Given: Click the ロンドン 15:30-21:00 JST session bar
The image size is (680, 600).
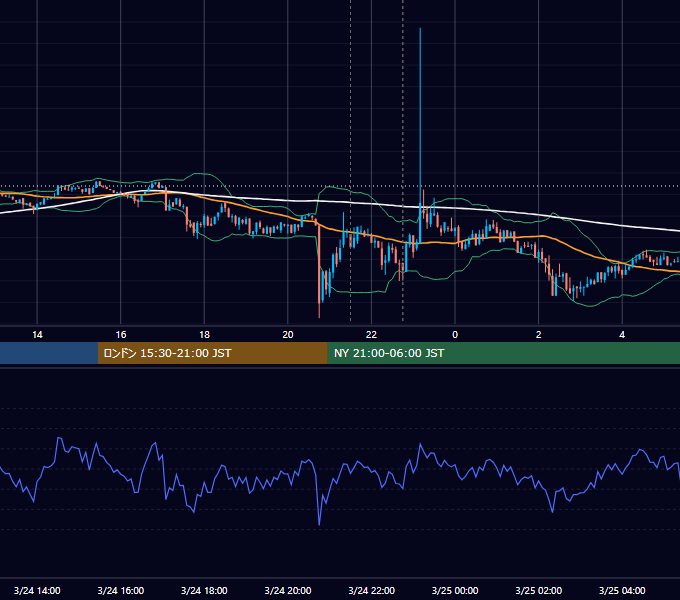Looking at the screenshot, I should click(212, 353).
